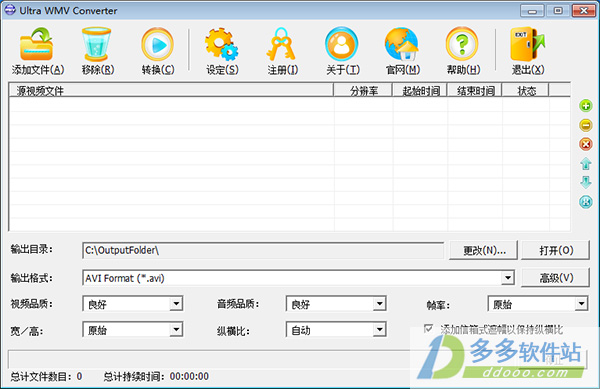Click green plus add icon beside list
The image size is (600, 389).
(x=585, y=106)
